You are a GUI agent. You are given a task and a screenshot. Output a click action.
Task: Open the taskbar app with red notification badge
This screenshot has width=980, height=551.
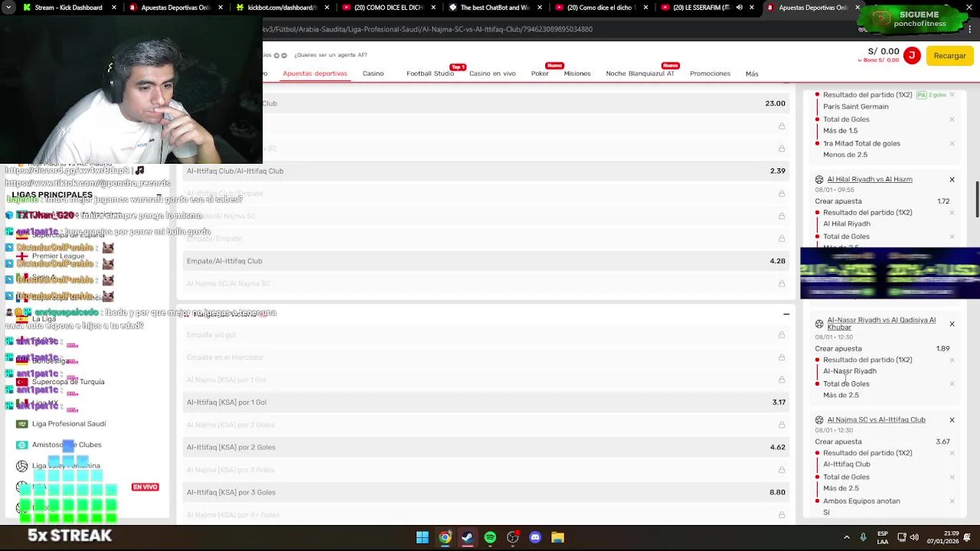tap(513, 537)
